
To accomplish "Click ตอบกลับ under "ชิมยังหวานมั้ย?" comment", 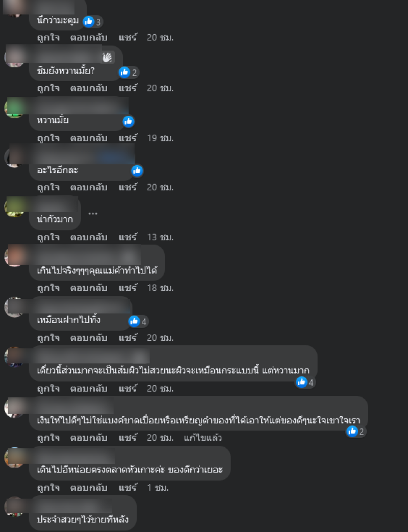I will [x=89, y=88].
